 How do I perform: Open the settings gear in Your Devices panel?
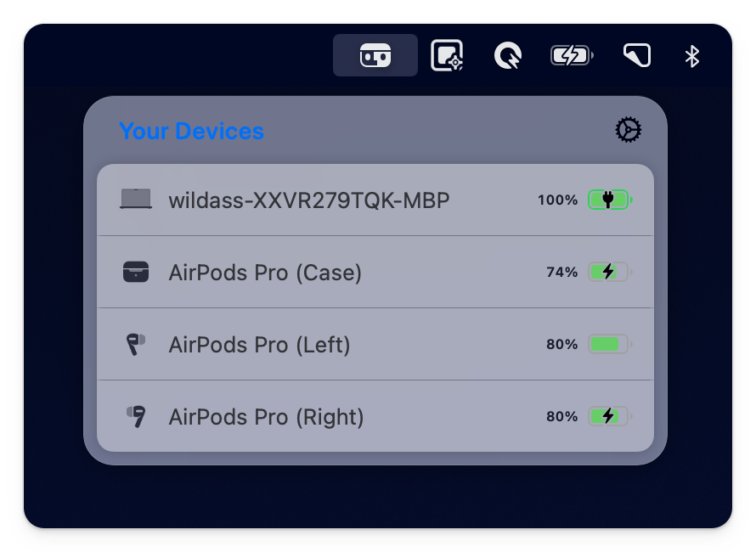[x=628, y=129]
